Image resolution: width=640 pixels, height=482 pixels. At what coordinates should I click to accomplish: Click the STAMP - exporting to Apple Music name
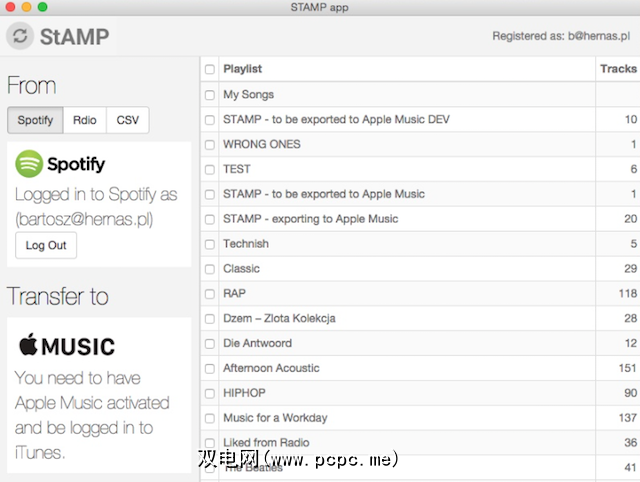click(x=310, y=219)
